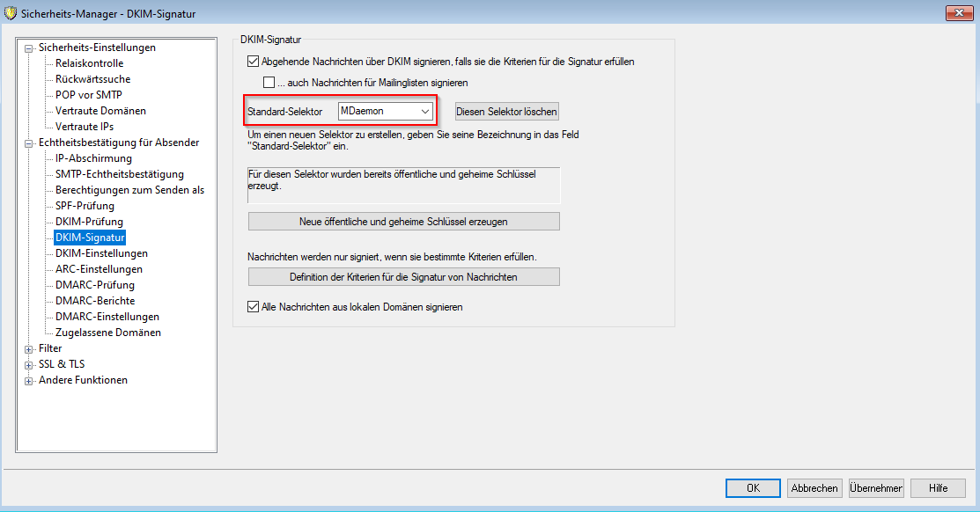
Task: Enable signing for Mailinglisten checkbox
Action: pyautogui.click(x=270, y=83)
